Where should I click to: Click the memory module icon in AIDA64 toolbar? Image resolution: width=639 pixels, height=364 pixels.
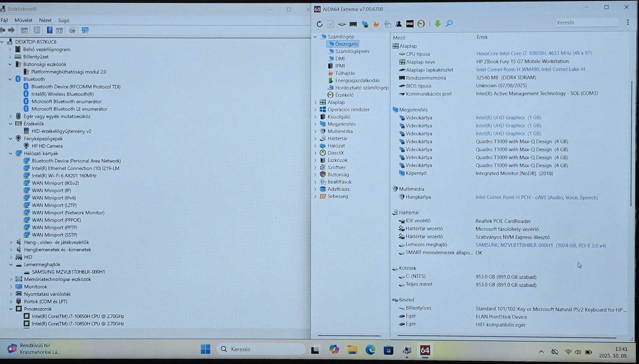(353, 24)
